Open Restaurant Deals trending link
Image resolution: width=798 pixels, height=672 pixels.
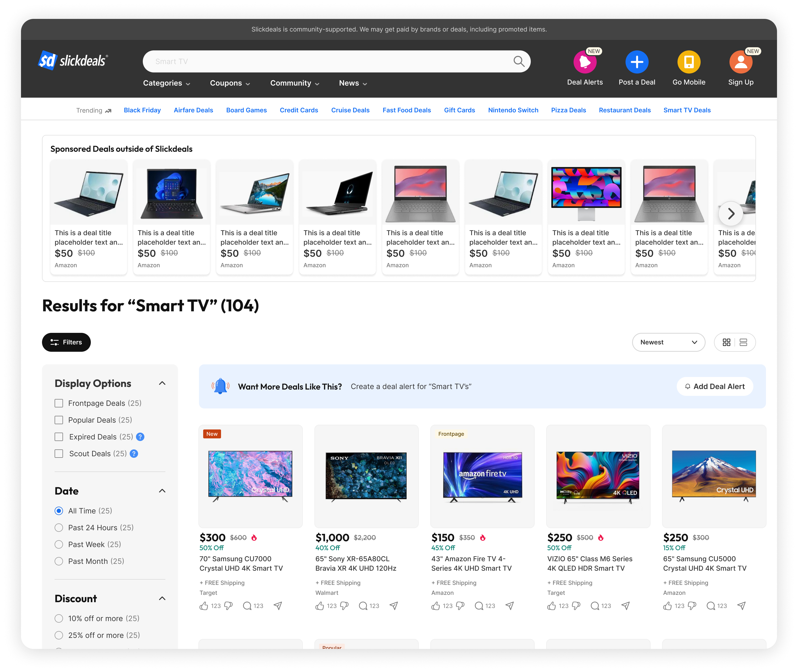[x=624, y=110]
